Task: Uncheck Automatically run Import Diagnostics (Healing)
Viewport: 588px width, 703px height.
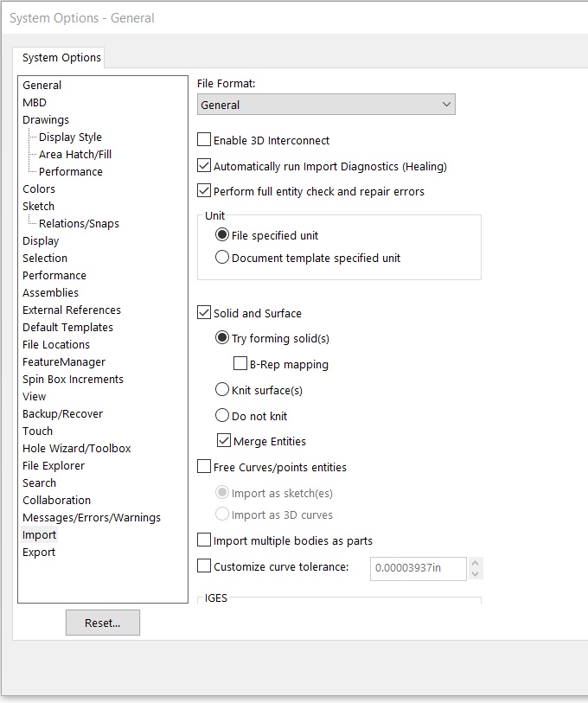Action: (204, 166)
